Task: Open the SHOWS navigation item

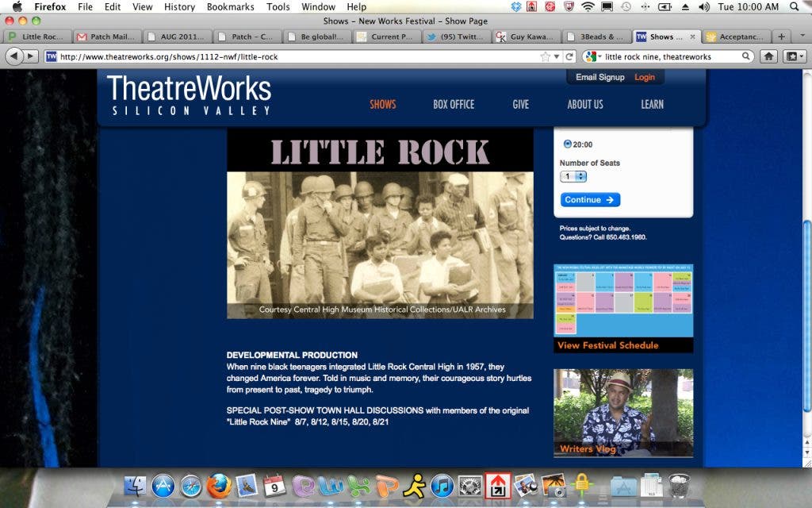Action: pos(383,104)
